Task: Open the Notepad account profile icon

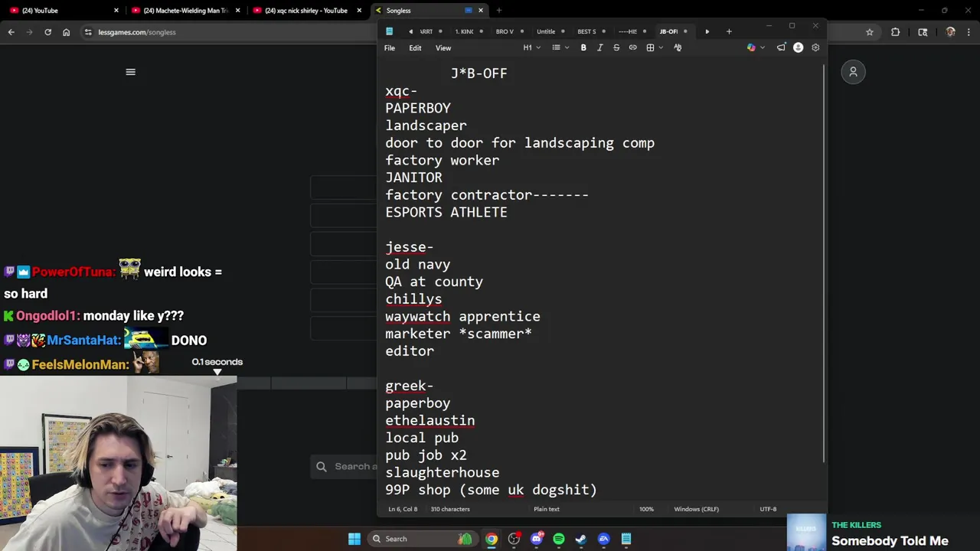Action: click(798, 47)
